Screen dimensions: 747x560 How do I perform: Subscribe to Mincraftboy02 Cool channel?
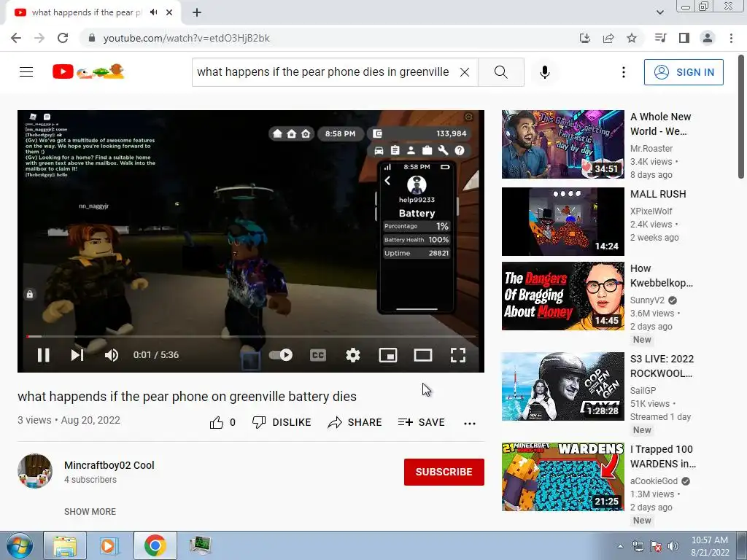coord(444,472)
